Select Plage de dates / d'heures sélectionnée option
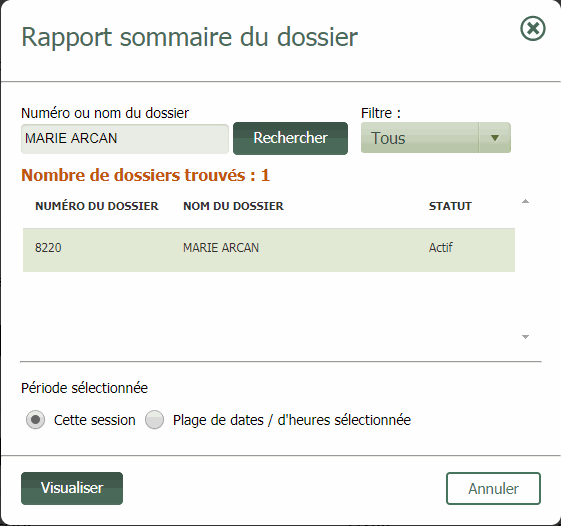 pyautogui.click(x=155, y=420)
